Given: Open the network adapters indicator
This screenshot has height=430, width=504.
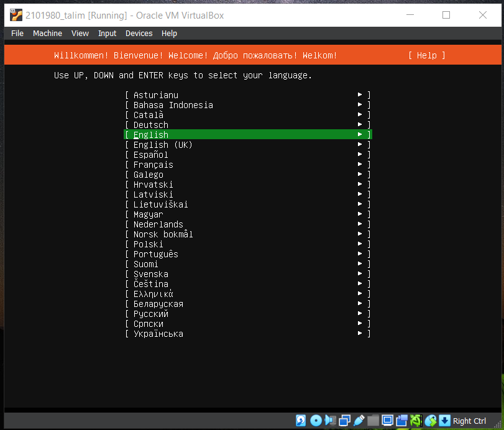Looking at the screenshot, I should coord(344,420).
